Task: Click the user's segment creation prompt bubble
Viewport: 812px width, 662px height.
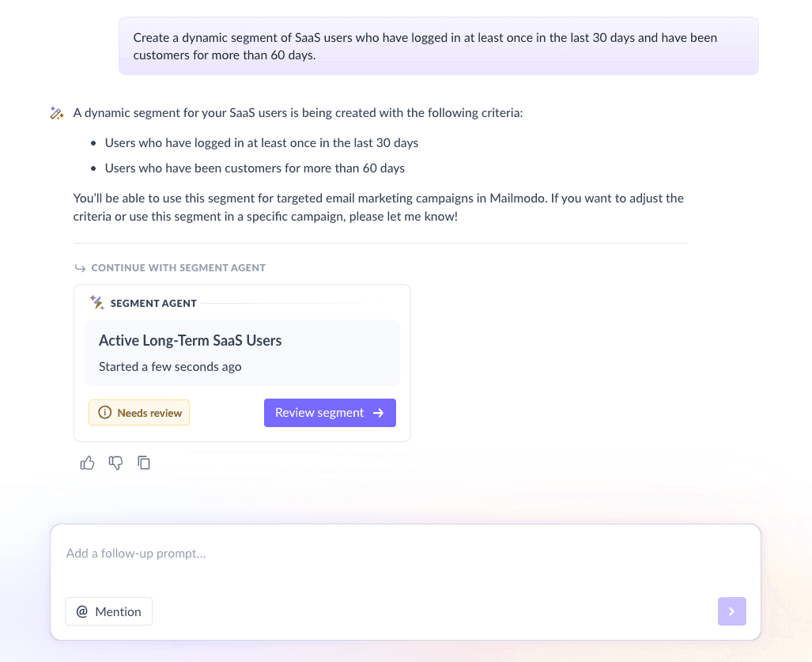Action: tap(438, 46)
